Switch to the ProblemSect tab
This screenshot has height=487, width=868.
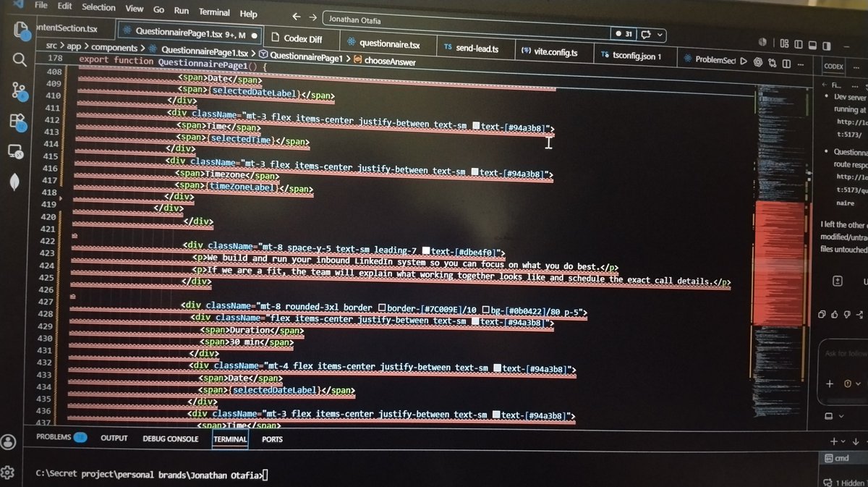[709, 59]
